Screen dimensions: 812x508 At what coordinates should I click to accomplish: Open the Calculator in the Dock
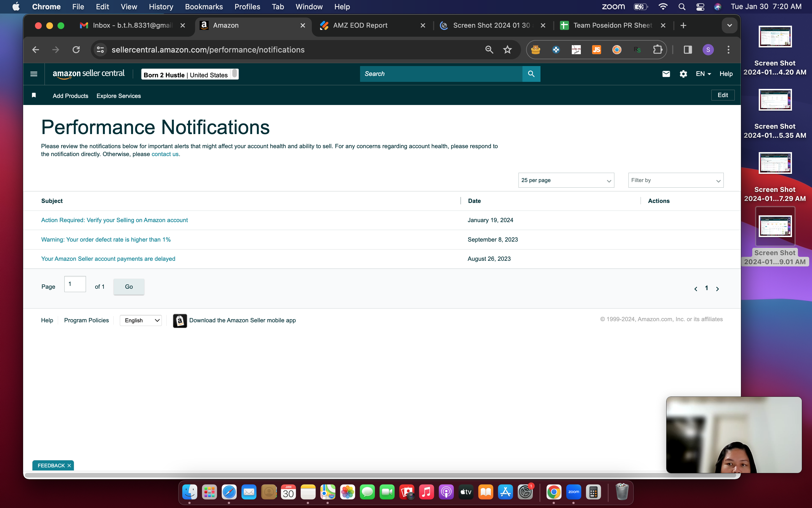click(593, 492)
